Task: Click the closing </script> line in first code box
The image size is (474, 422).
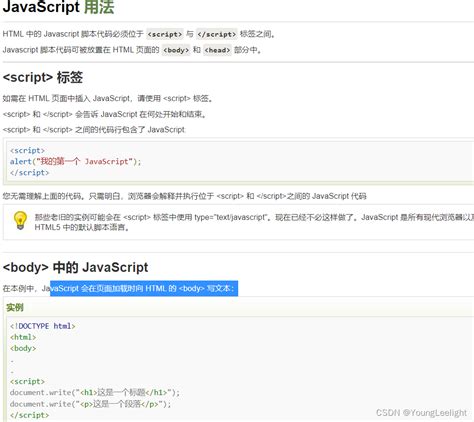Action: coord(29,173)
